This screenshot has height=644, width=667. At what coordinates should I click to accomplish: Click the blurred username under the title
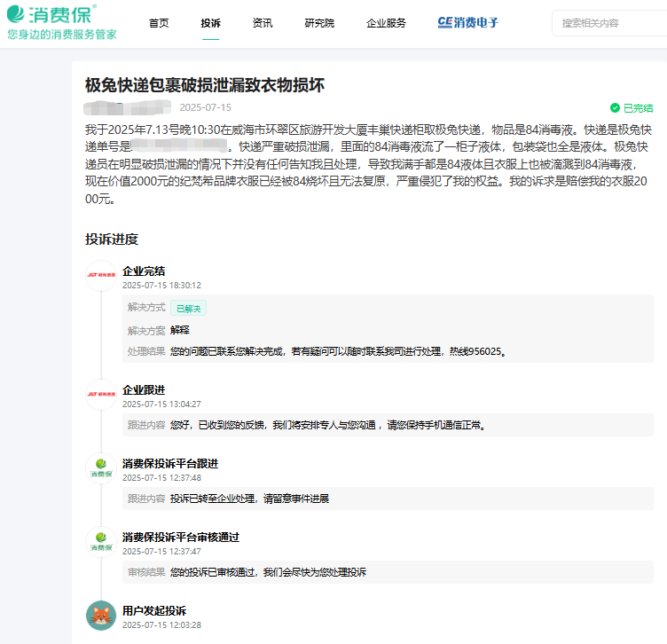pos(127,107)
